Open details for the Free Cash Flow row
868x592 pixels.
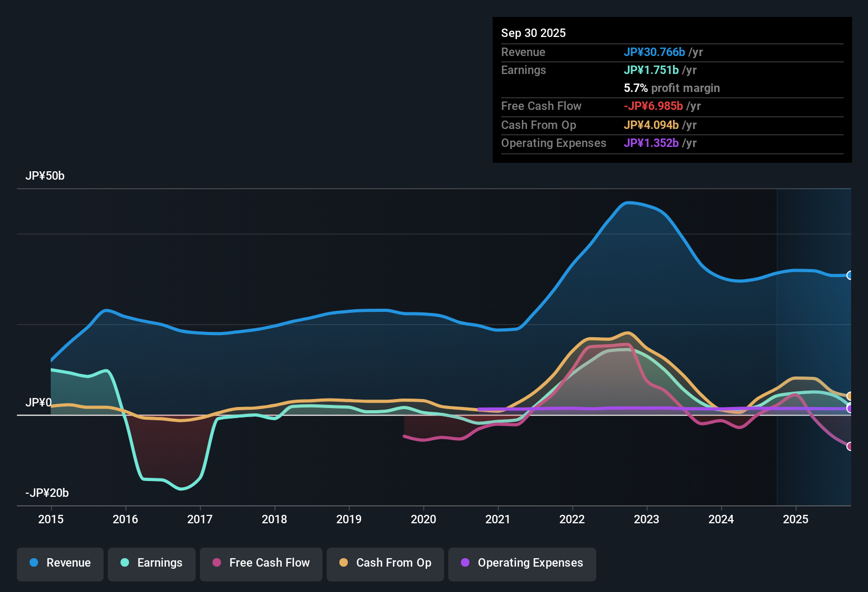coord(541,106)
